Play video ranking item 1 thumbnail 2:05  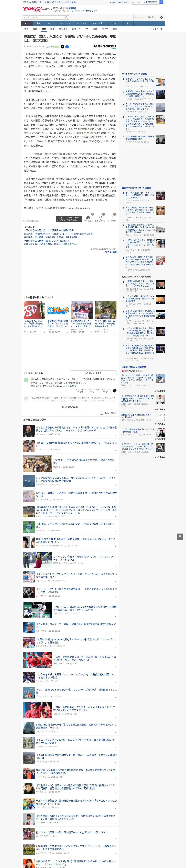coord(160,284)
